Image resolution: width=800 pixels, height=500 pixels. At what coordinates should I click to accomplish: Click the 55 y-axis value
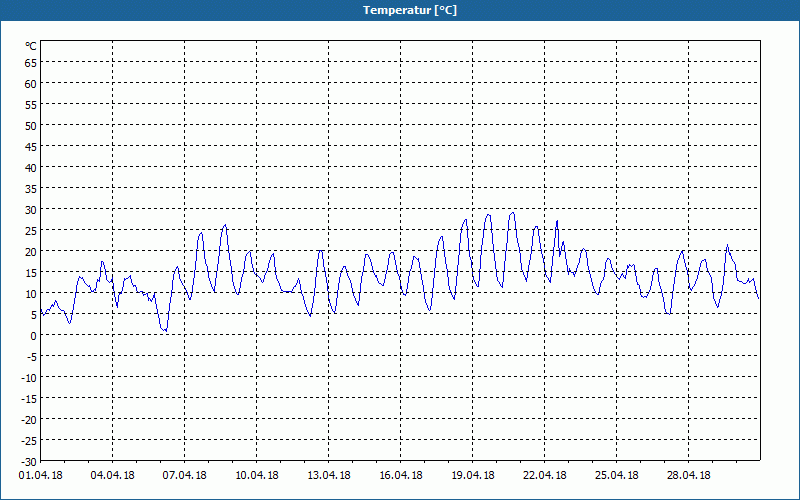pyautogui.click(x=31, y=105)
